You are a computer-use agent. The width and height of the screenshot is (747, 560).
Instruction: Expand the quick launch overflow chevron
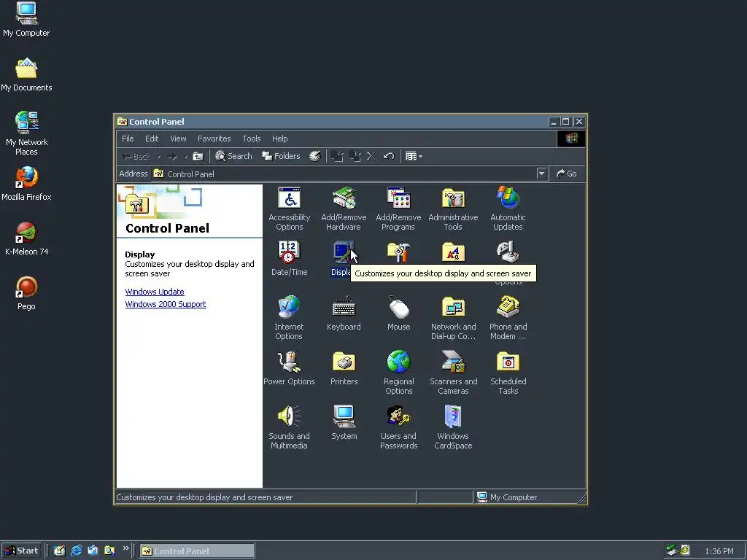[x=125, y=548]
